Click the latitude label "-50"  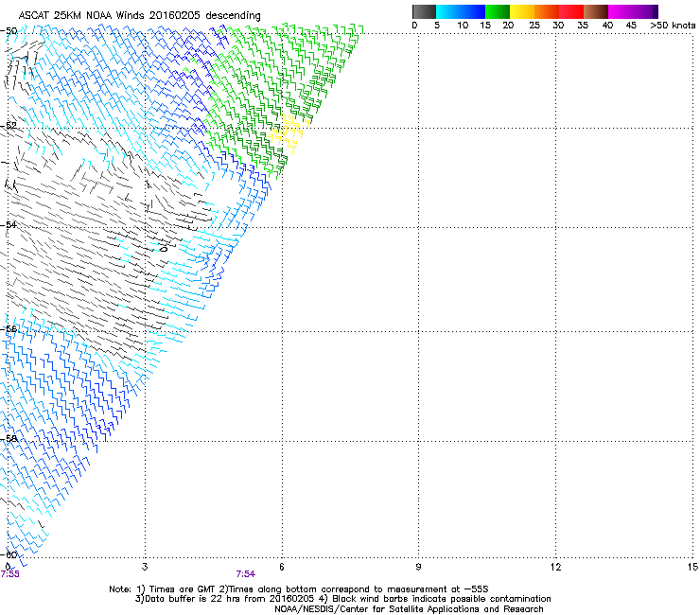click(9, 31)
